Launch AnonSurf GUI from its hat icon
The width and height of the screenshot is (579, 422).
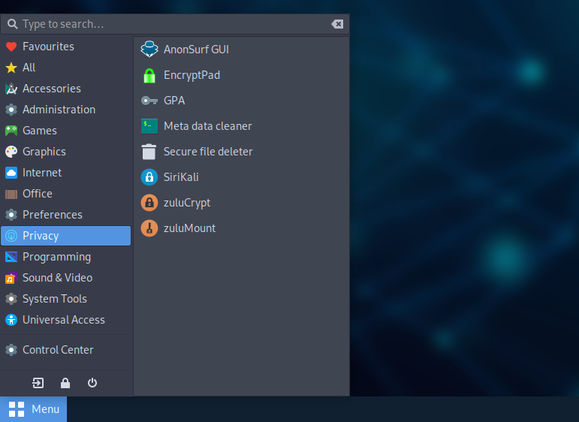(x=149, y=49)
